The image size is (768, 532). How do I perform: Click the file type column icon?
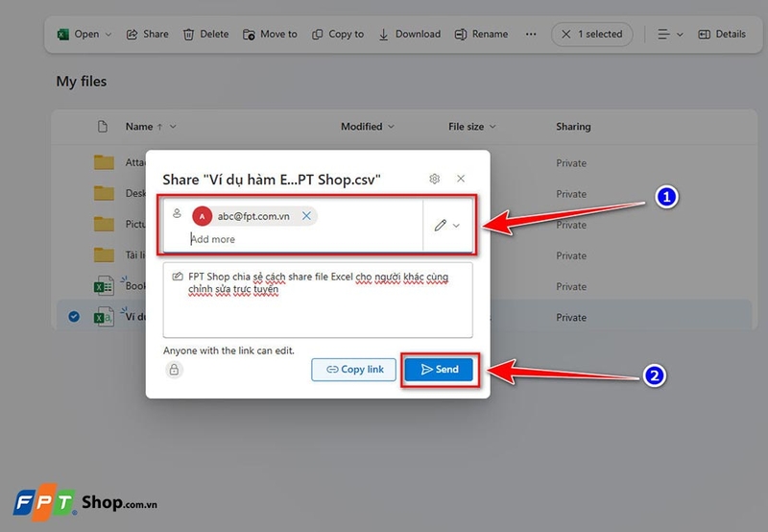[x=103, y=127]
